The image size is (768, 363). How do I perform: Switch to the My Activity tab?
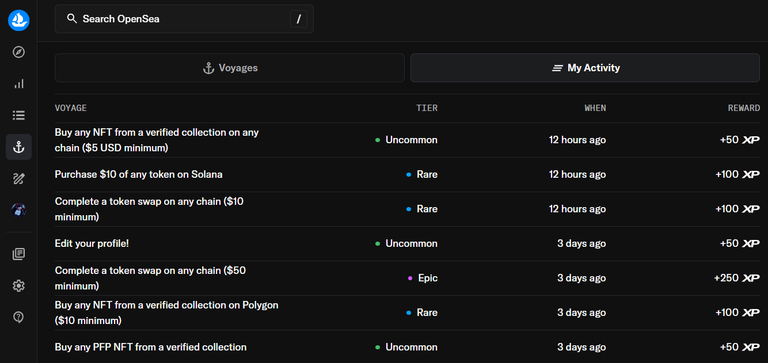[585, 68]
